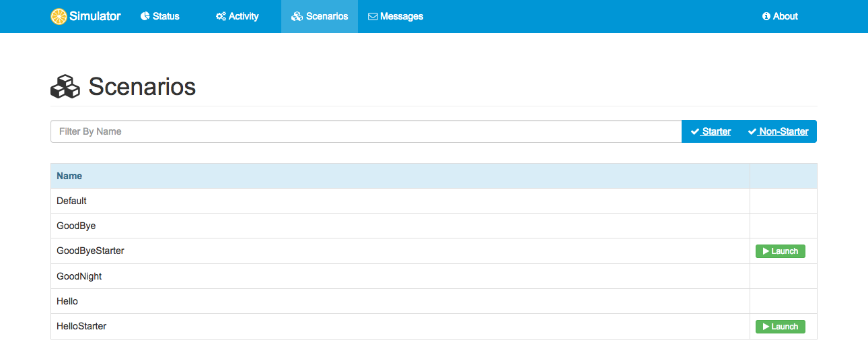
Task: Toggle the Starter filter checkbox
Action: point(711,131)
